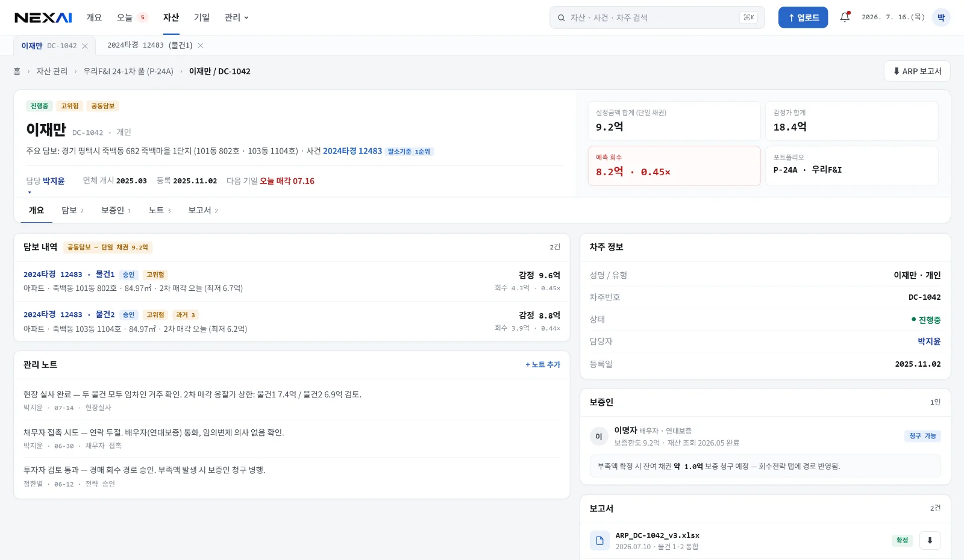The width and height of the screenshot is (964, 560).
Task: Click the search magnifier icon
Action: coord(561,17)
